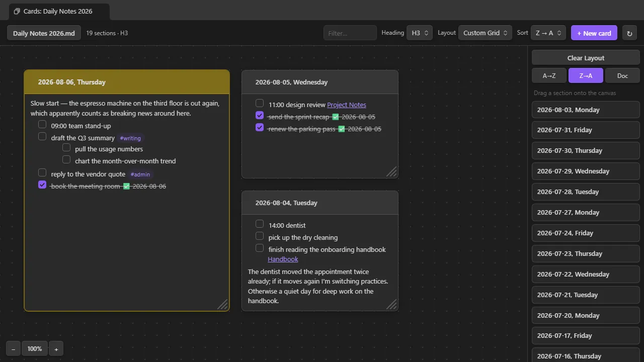The height and width of the screenshot is (362, 644).
Task: Click the refresh icon button in toolbar
Action: (629, 33)
